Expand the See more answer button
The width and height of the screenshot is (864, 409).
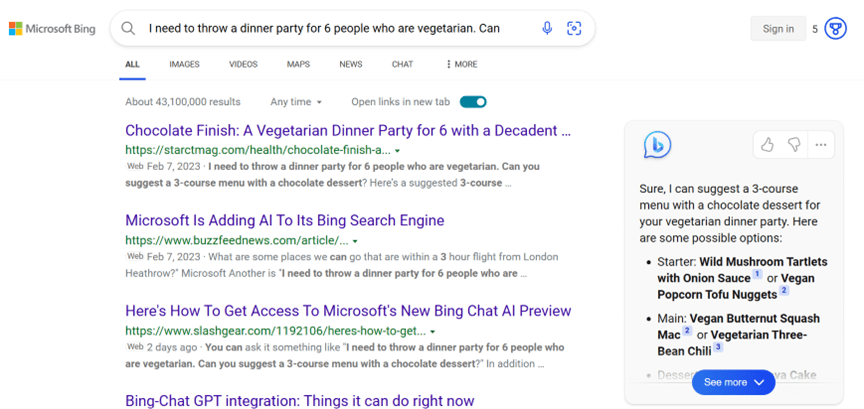[733, 382]
